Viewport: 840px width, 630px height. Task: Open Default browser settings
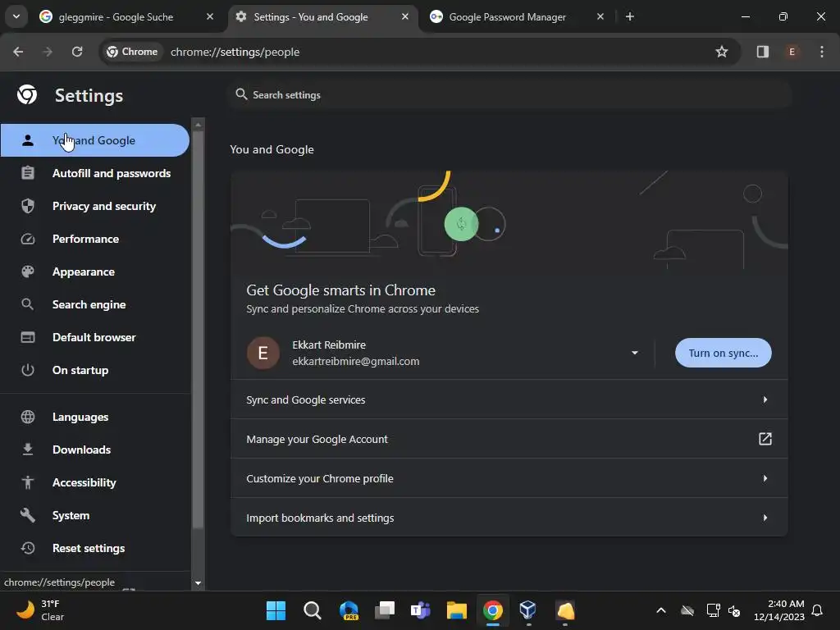pyautogui.click(x=95, y=337)
